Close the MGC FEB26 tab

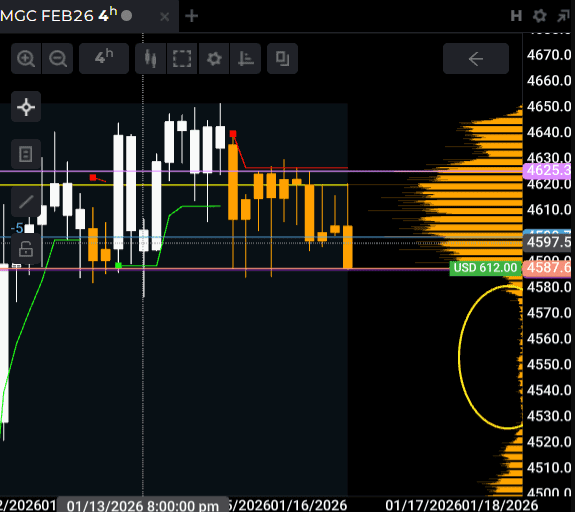[165, 17]
